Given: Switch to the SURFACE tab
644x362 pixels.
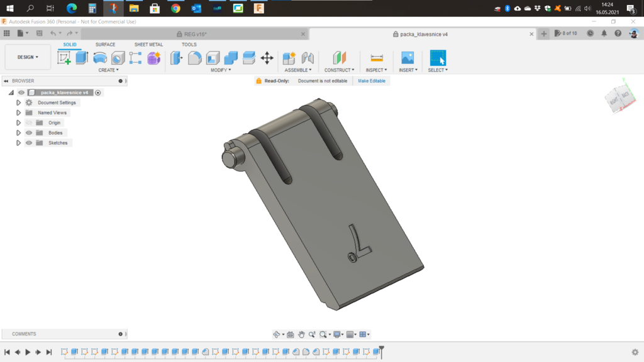Looking at the screenshot, I should pyautogui.click(x=105, y=45).
